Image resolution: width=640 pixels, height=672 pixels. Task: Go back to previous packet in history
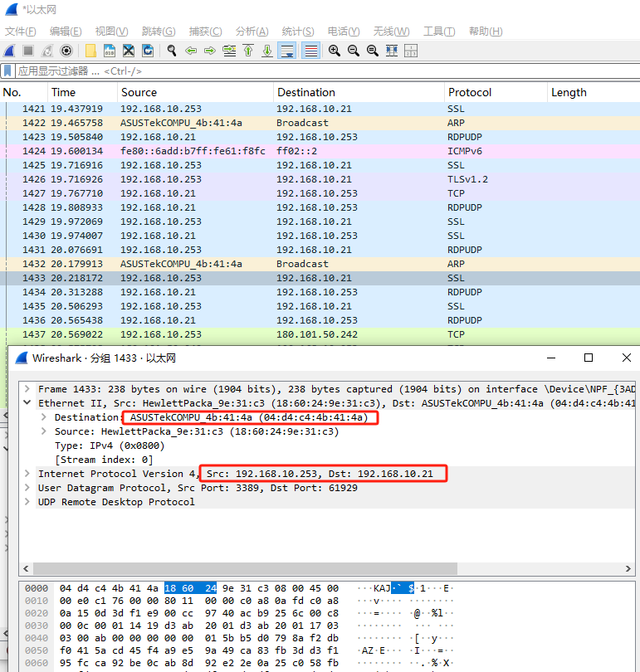point(191,51)
